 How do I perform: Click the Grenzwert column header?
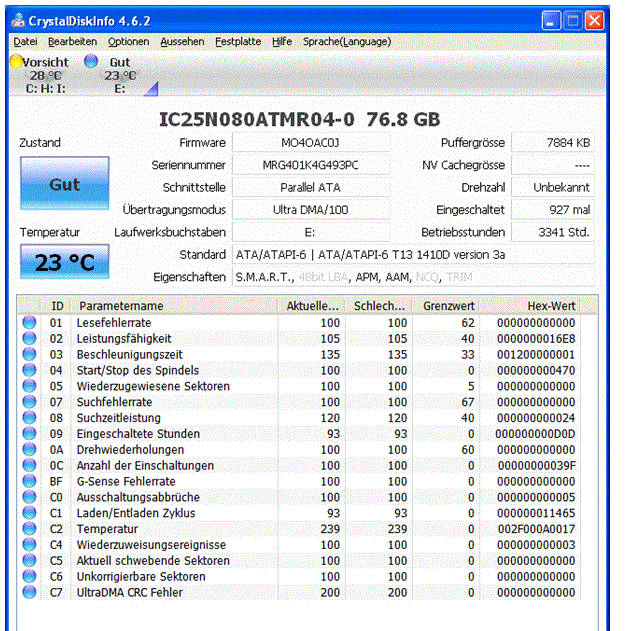[x=446, y=306]
